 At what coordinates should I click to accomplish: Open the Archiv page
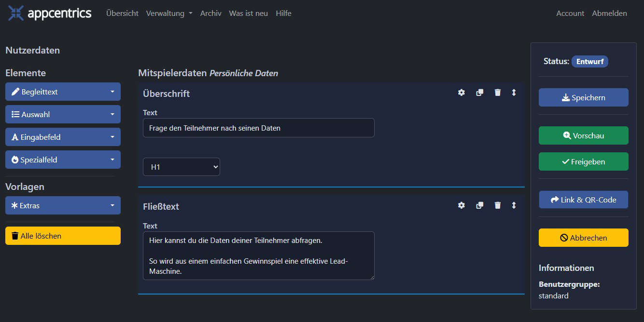click(210, 13)
